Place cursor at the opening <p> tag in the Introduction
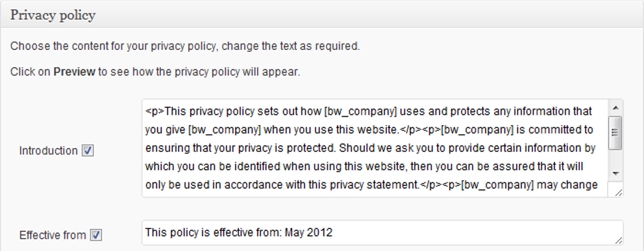644x251 pixels. click(x=155, y=111)
